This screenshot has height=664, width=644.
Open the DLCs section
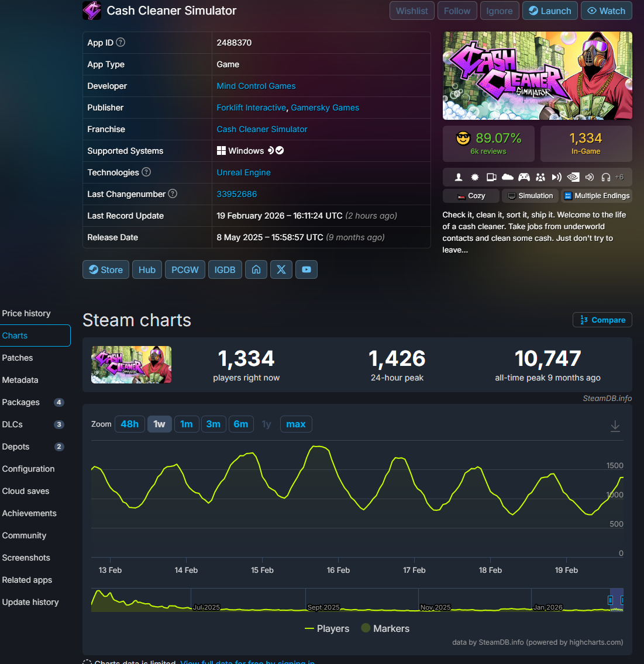32,424
